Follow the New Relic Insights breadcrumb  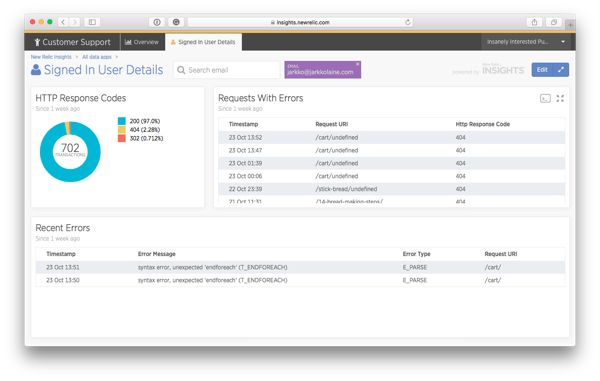point(51,57)
